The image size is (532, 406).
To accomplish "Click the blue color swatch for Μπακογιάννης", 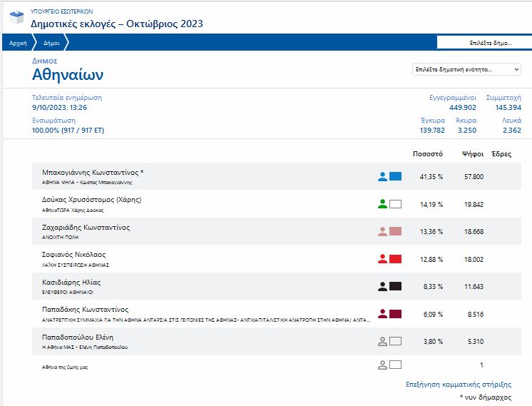I will tap(396, 177).
